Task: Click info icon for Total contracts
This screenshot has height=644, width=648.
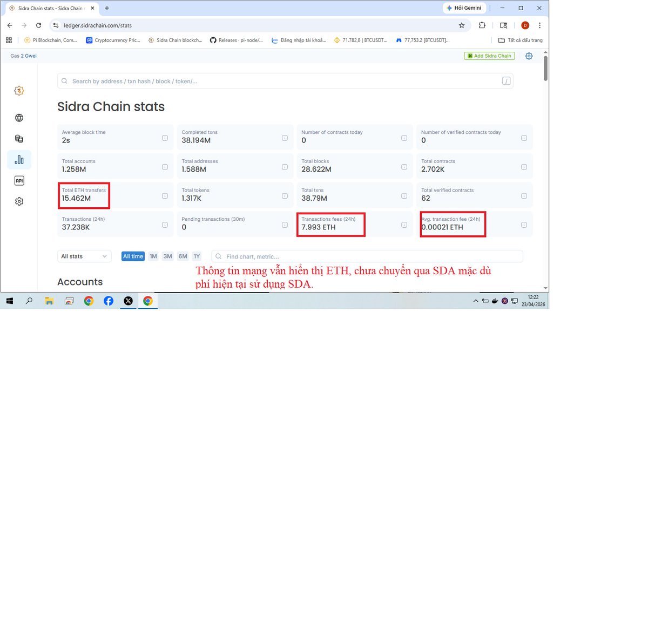Action: (x=524, y=167)
